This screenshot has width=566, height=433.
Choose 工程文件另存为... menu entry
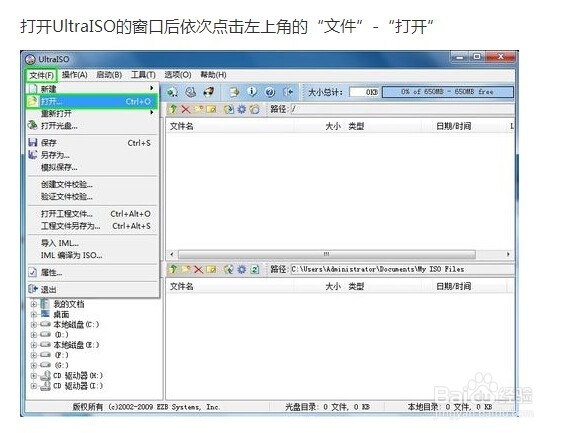(92, 226)
